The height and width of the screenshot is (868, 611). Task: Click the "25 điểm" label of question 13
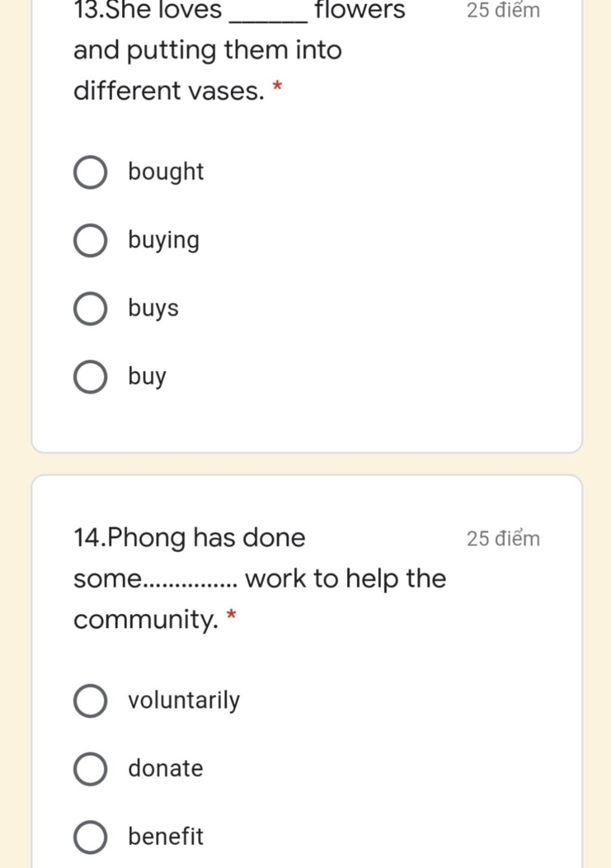(x=504, y=10)
